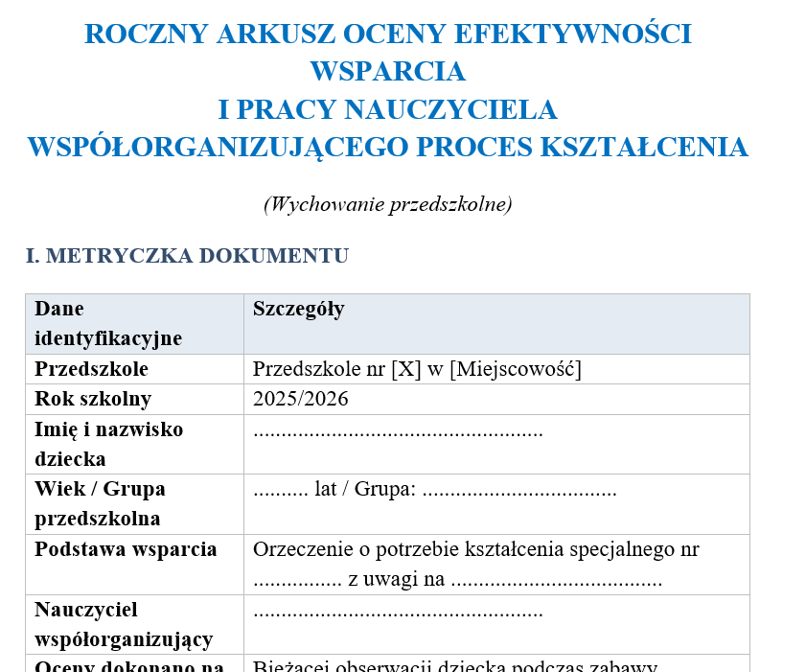806x672 pixels.
Task: Click the text 'z uwagi na'
Action: pos(397,579)
